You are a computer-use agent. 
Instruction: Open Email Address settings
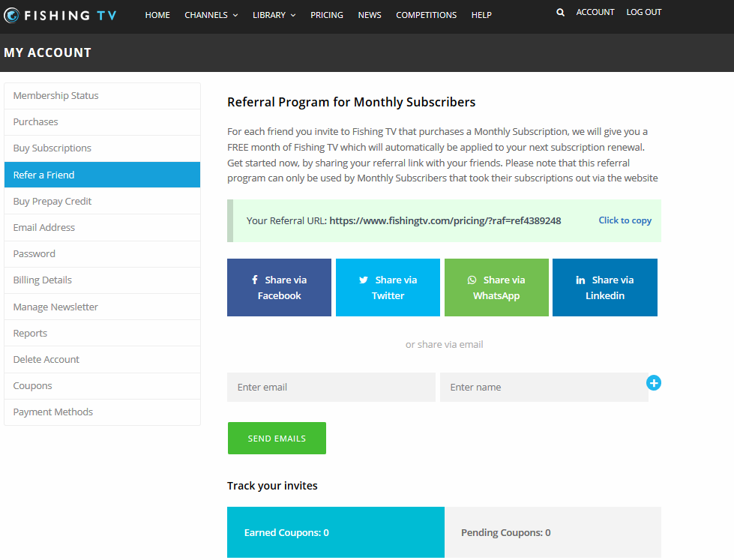click(102, 228)
